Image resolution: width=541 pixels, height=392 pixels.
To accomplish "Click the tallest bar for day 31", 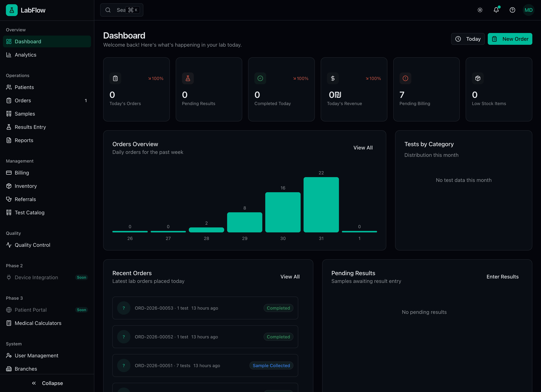I will tap(321, 204).
